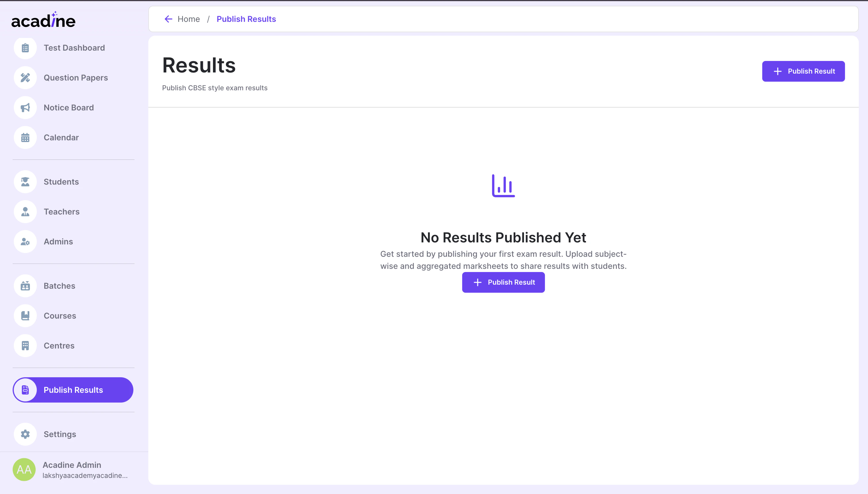Open the Settings gear icon

click(x=25, y=434)
